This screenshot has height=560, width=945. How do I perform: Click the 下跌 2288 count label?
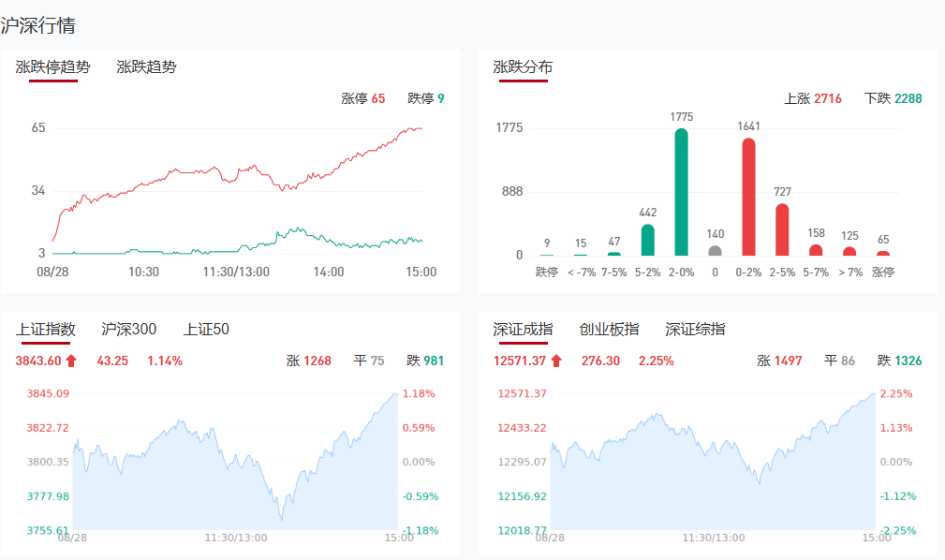[x=893, y=98]
